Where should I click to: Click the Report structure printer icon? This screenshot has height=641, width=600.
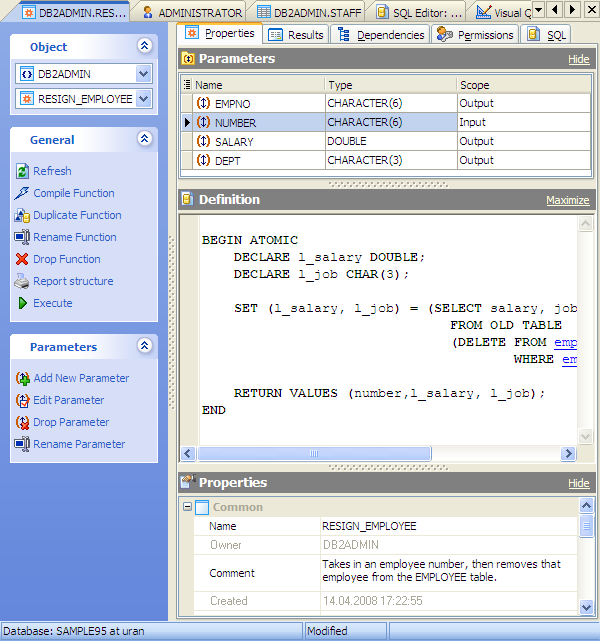point(22,281)
